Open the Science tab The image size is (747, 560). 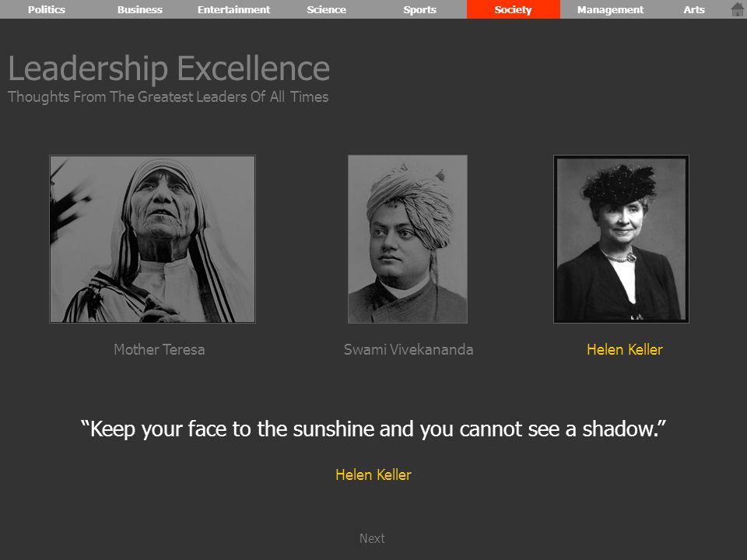(x=327, y=9)
